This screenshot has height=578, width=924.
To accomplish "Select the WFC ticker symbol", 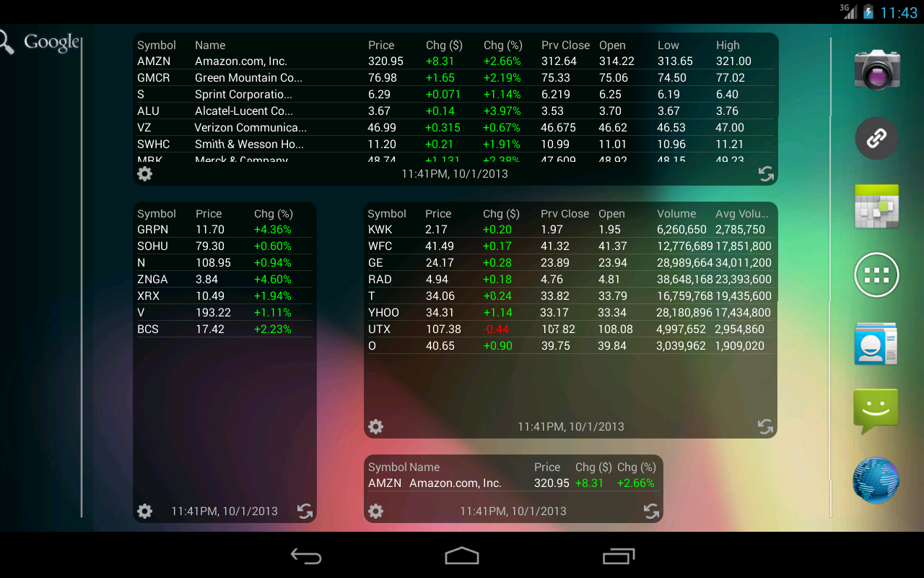I will point(380,246).
